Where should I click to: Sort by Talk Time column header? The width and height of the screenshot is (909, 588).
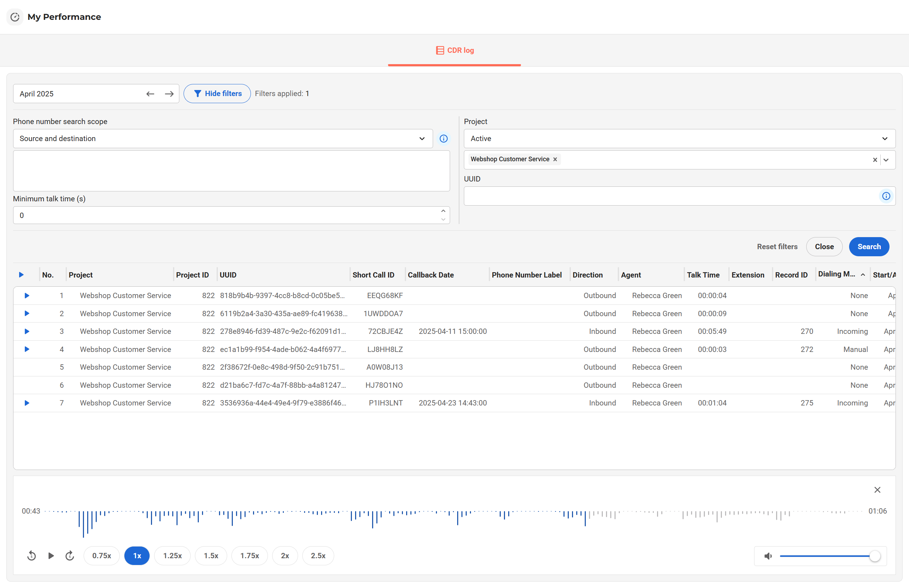tap(703, 275)
